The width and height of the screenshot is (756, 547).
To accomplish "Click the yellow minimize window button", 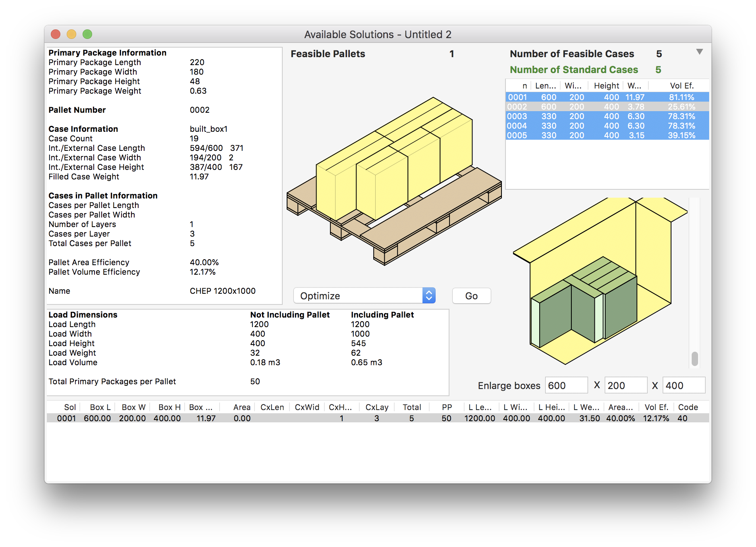I will [71, 34].
